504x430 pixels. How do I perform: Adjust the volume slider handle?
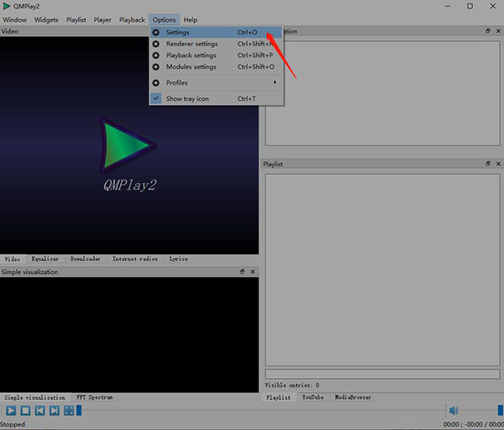coord(501,411)
